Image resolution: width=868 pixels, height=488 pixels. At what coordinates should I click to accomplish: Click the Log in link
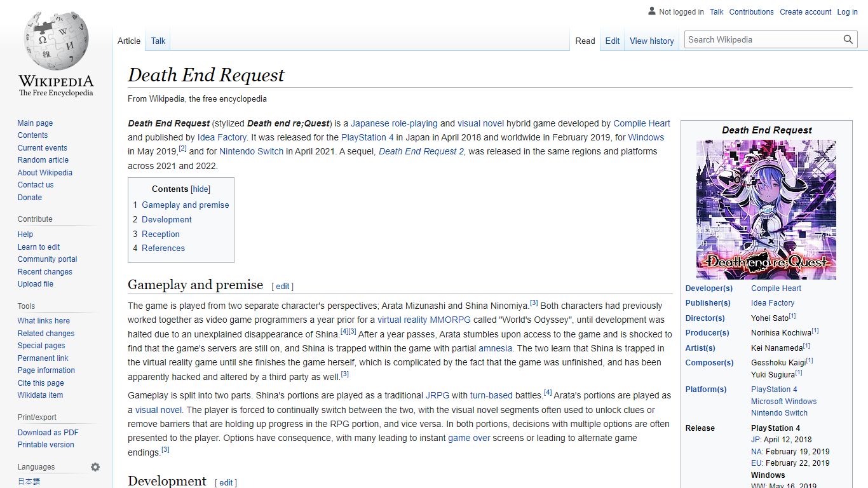point(848,12)
